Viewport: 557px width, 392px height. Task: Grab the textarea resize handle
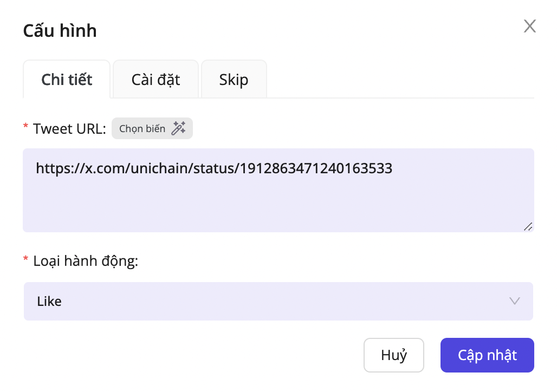pos(528,226)
